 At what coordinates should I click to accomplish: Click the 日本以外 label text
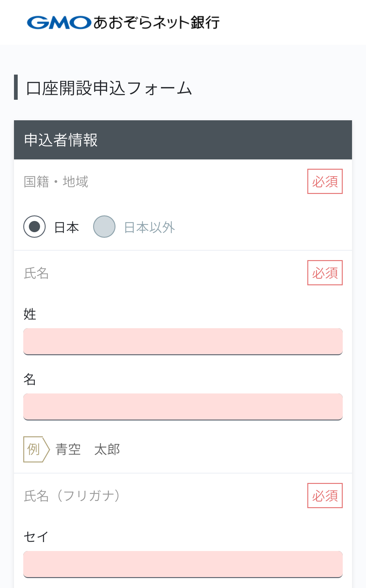pos(149,227)
